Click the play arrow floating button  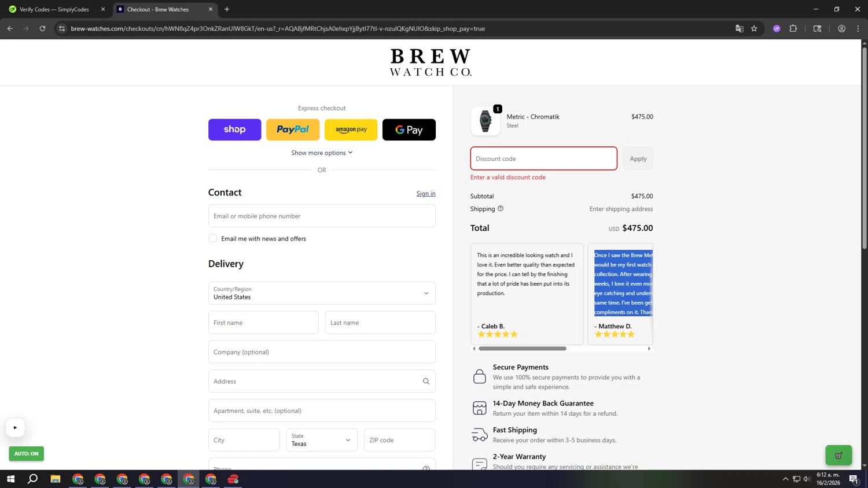pos(16,428)
